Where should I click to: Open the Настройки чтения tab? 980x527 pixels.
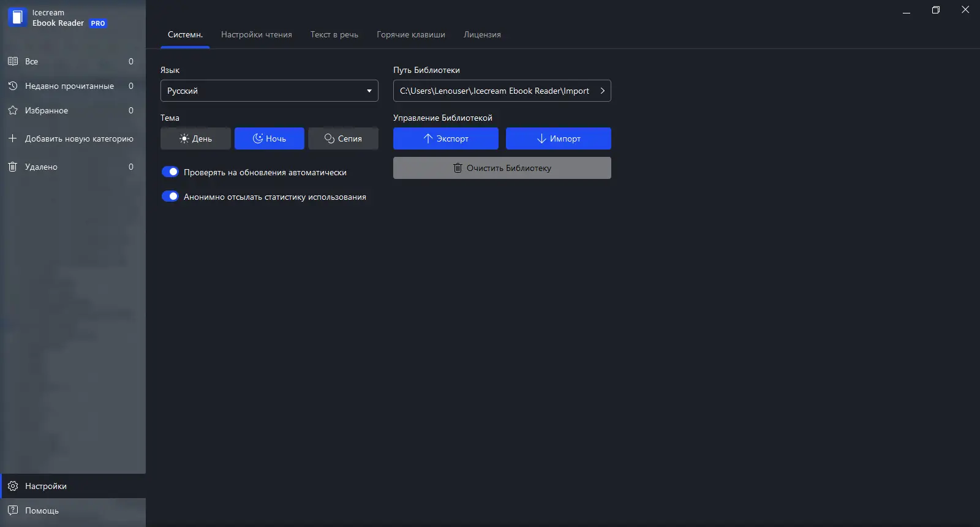(x=257, y=34)
